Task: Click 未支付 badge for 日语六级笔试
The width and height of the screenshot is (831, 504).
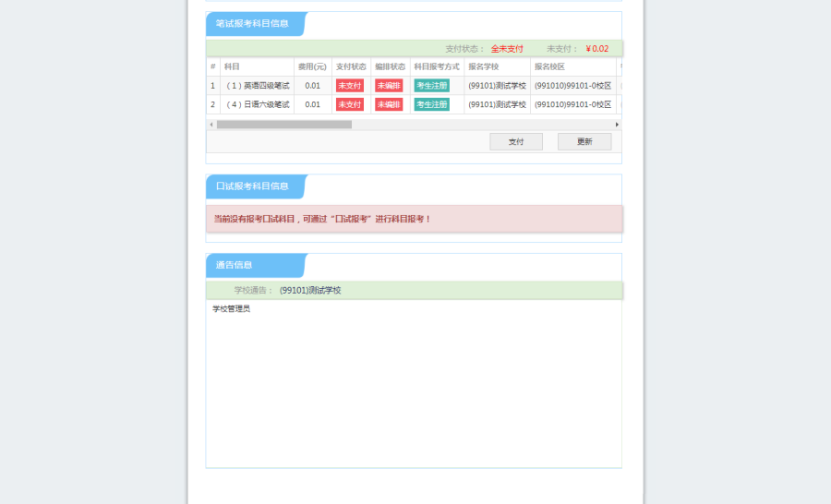Action: tap(350, 104)
